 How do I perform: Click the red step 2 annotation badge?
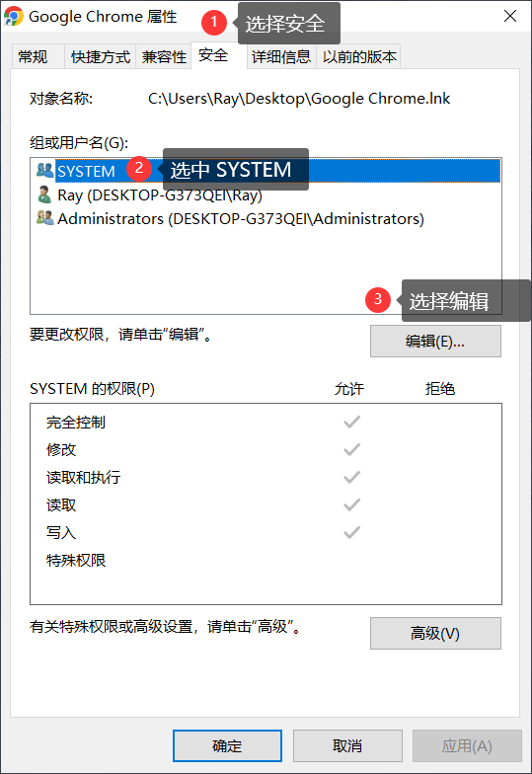pyautogui.click(x=138, y=168)
